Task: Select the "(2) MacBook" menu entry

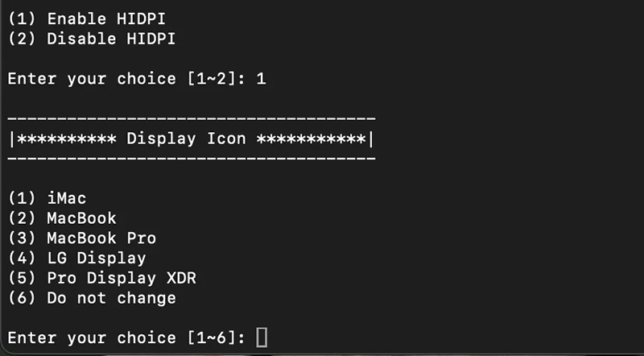Action: click(x=62, y=218)
